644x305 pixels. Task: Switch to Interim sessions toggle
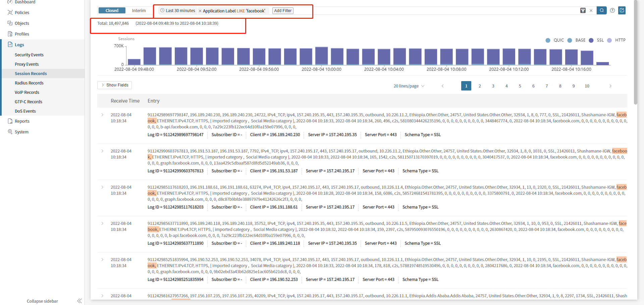[x=139, y=11]
